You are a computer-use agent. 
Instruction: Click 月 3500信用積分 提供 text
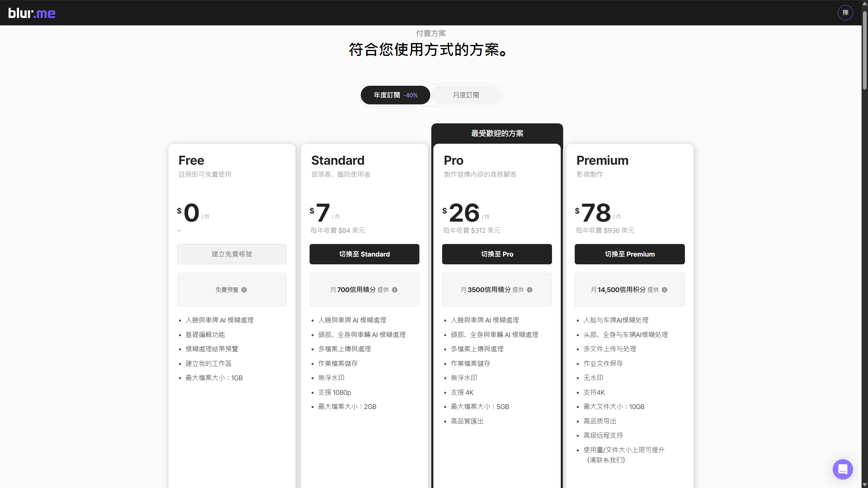492,290
